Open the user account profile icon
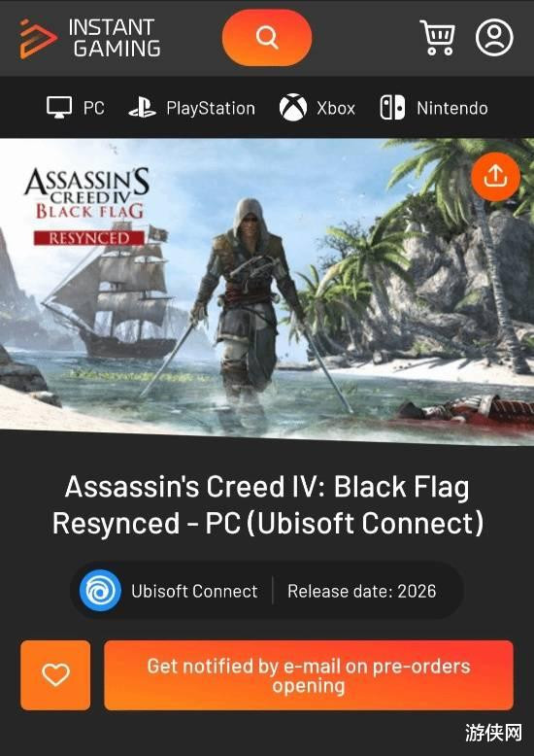Image resolution: width=534 pixels, height=756 pixels. [x=494, y=37]
